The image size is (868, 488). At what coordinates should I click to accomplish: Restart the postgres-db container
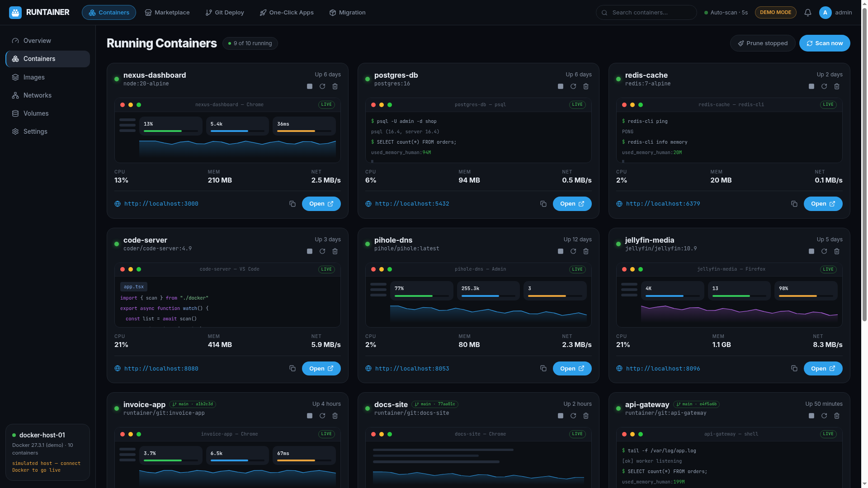573,86
